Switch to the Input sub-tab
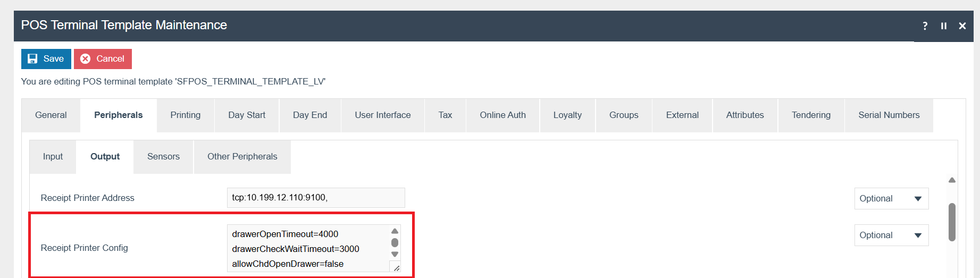The width and height of the screenshot is (980, 278). point(53,157)
